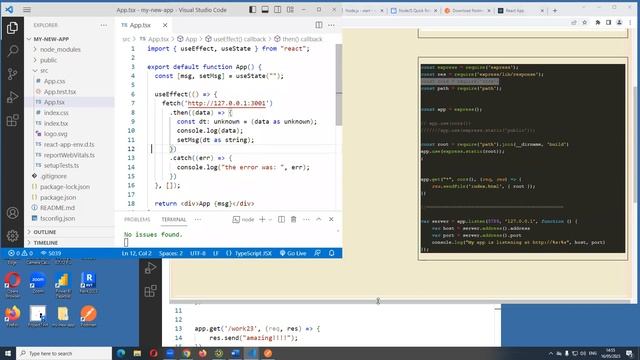Open logo.svg in the explorer
Screen dimensions: 640x360
point(56,134)
